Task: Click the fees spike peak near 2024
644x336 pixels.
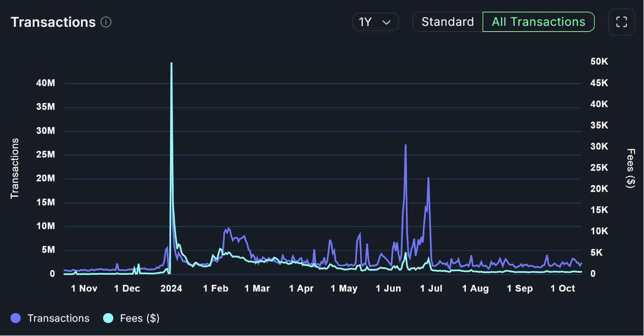Action: tap(171, 63)
